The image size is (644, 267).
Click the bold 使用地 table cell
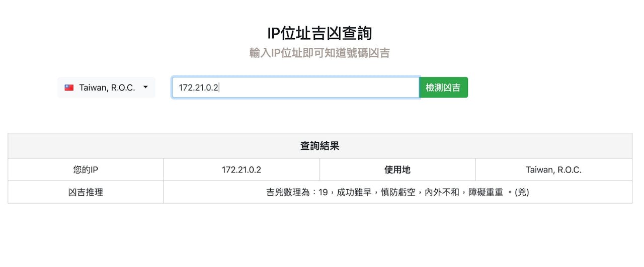click(x=397, y=170)
